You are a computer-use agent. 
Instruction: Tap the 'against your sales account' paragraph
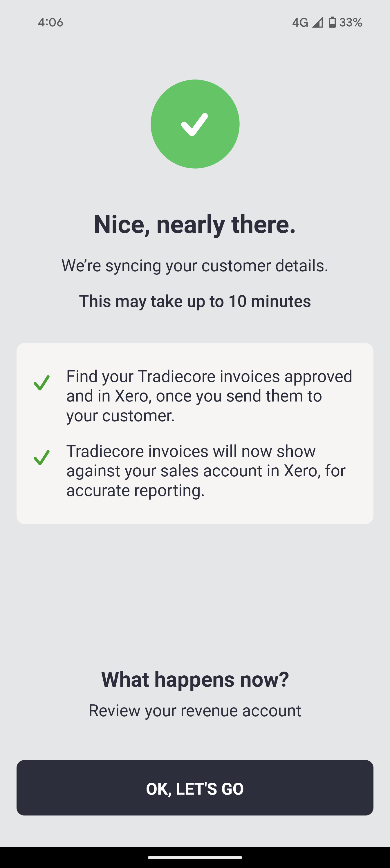coord(206,471)
